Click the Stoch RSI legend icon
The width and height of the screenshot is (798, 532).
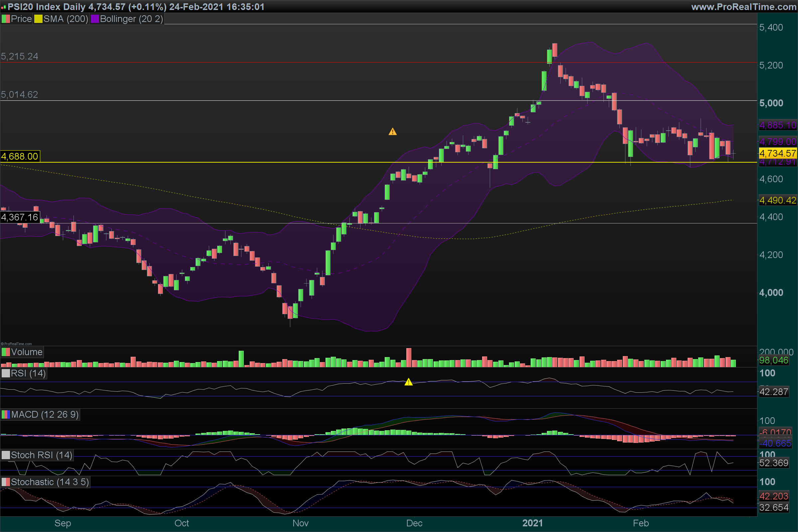pos(5,455)
